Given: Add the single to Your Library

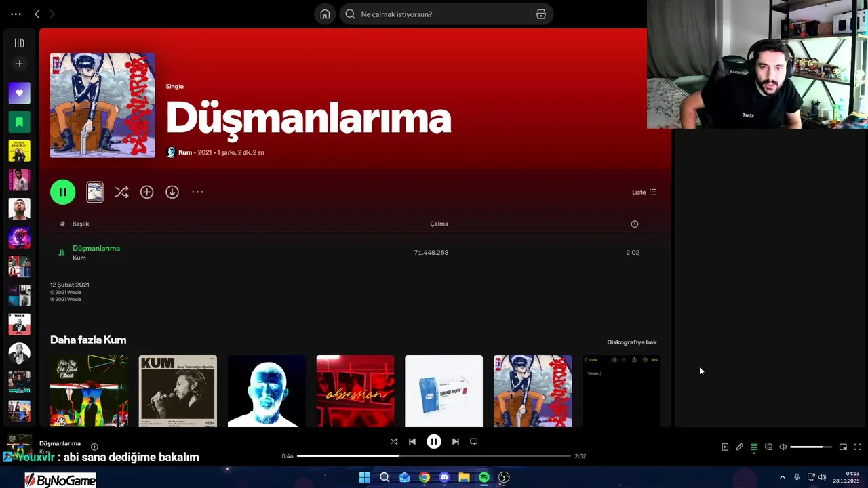Looking at the screenshot, I should 146,192.
